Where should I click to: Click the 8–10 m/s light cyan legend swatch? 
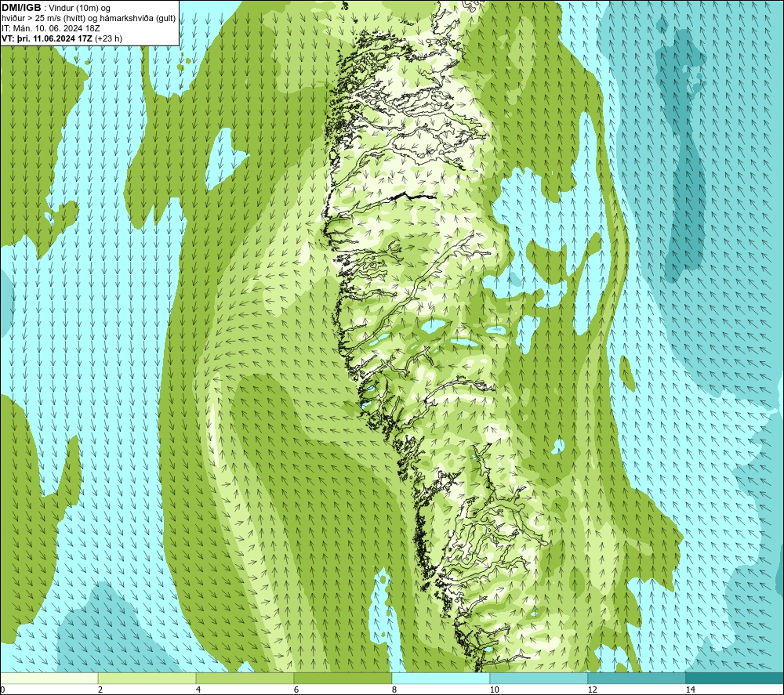pyautogui.click(x=441, y=678)
